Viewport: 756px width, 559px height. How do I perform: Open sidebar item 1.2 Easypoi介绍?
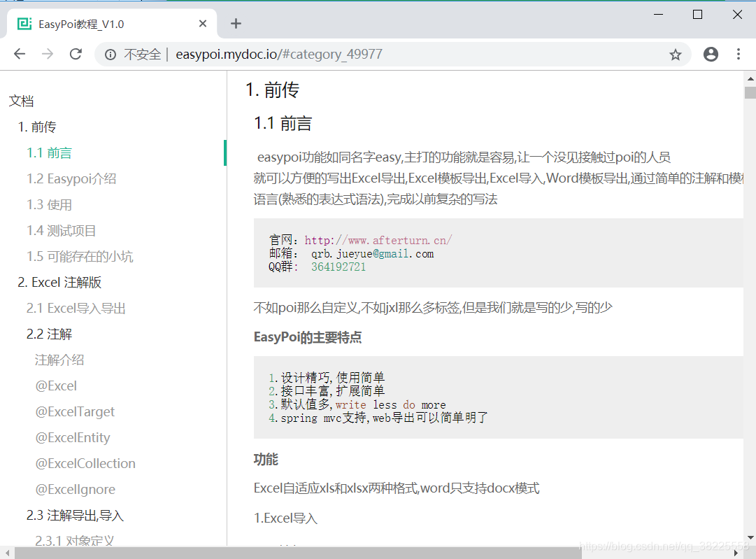point(71,179)
